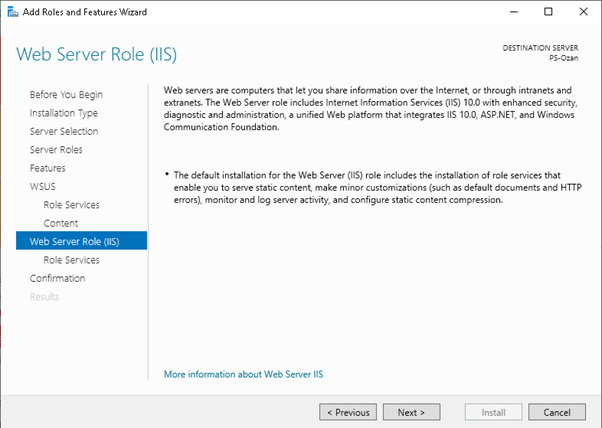602x428 pixels.
Task: Open the Installation Type step
Action: (63, 113)
